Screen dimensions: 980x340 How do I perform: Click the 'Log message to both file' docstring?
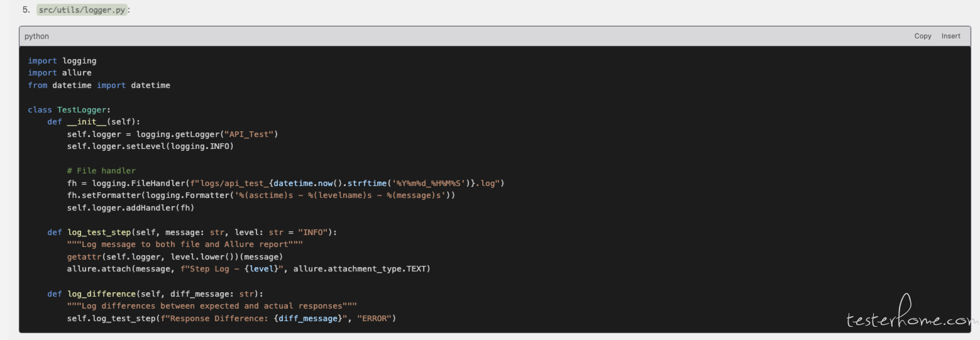click(185, 244)
